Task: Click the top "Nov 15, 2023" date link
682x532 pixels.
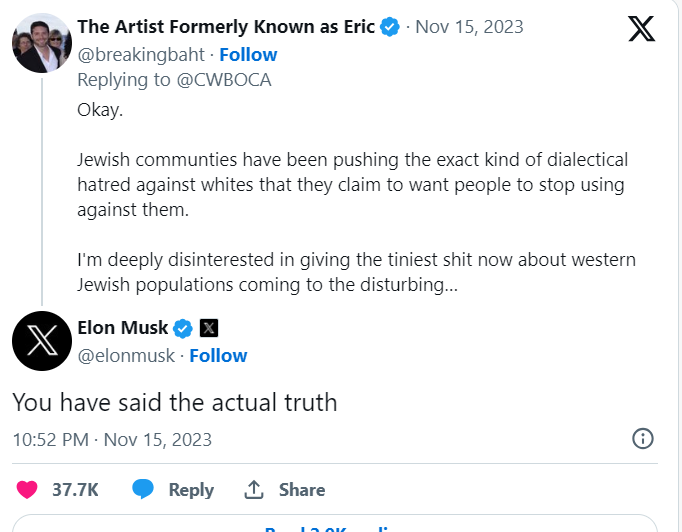Action: coord(469,27)
